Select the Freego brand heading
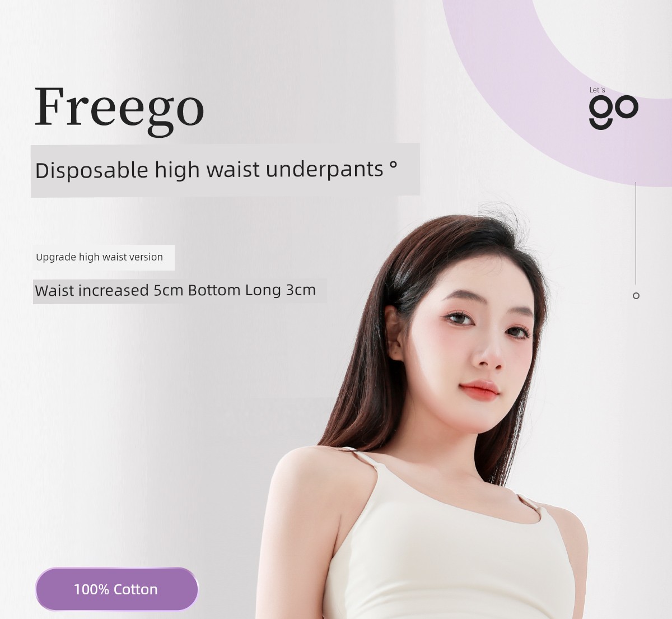Viewport: 672px width, 619px height. tap(119, 109)
